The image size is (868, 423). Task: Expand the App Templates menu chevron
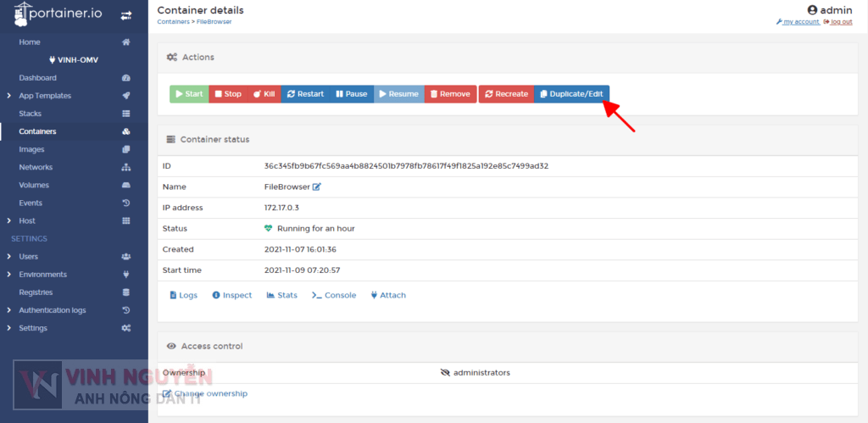click(8, 96)
